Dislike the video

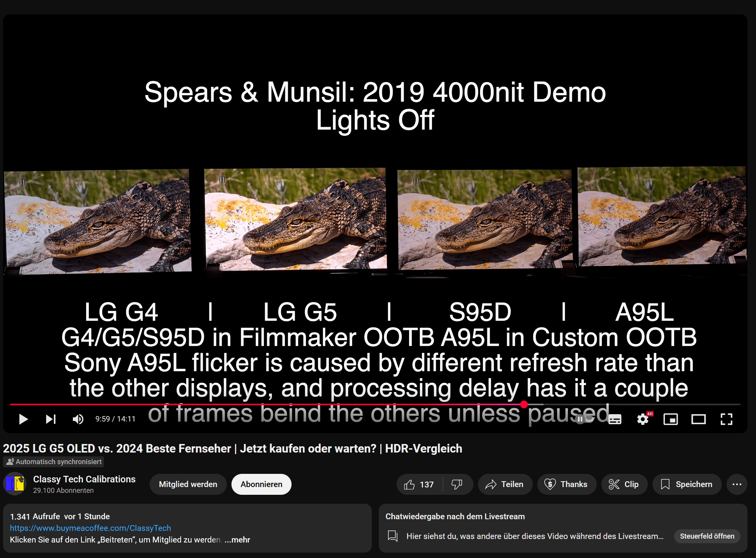click(x=457, y=484)
